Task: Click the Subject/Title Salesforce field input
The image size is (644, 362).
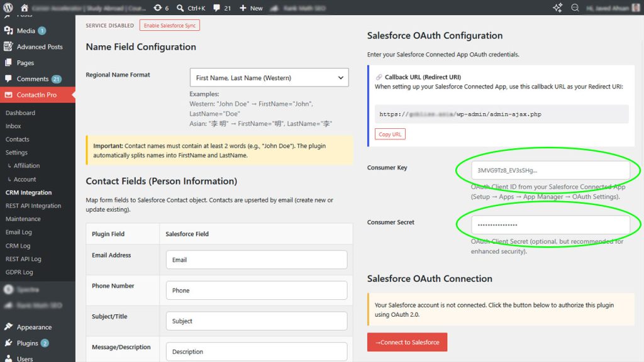Action: pyautogui.click(x=257, y=321)
